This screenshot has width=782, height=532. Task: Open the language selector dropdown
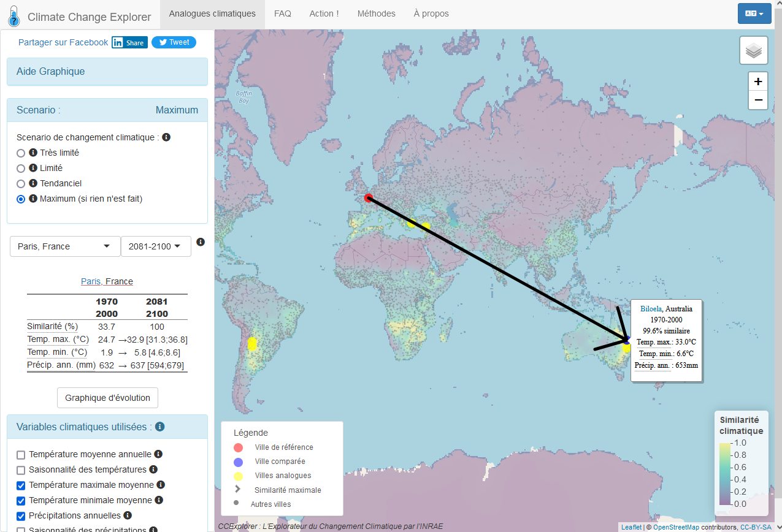click(754, 13)
